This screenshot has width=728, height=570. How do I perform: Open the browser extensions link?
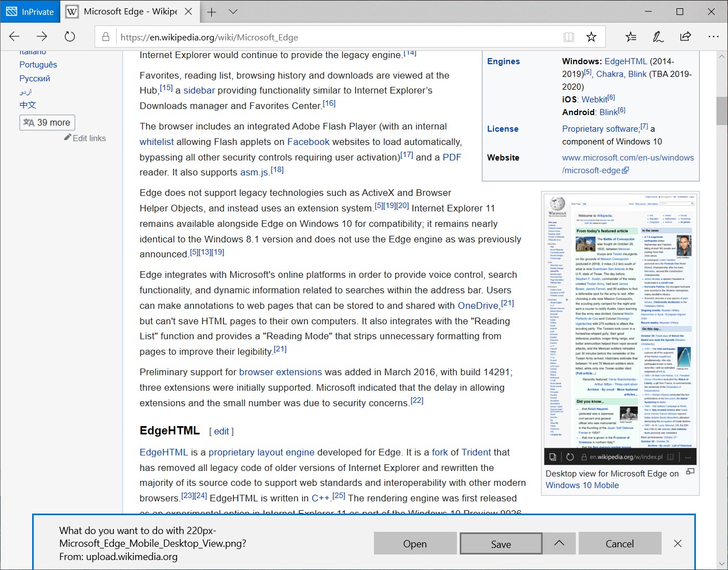click(x=280, y=372)
